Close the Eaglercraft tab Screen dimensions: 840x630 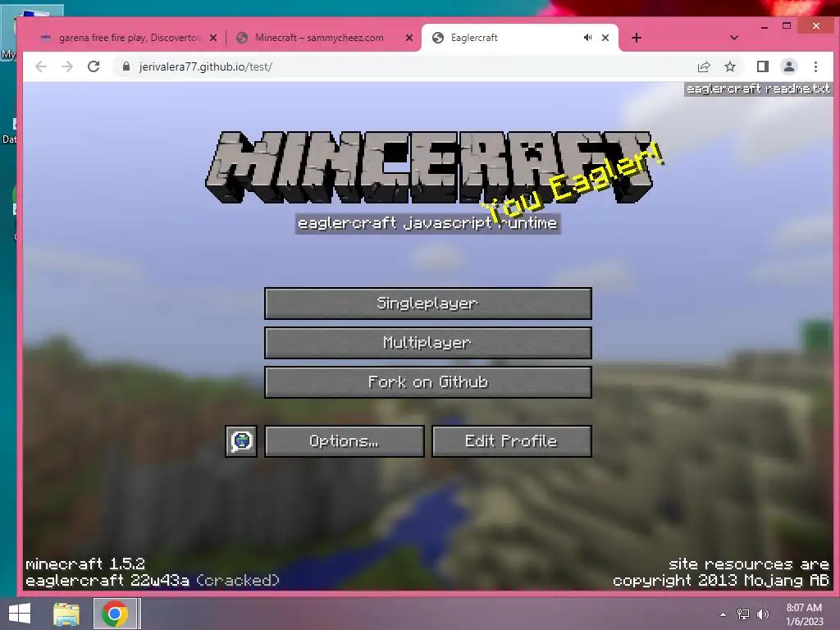(x=605, y=38)
